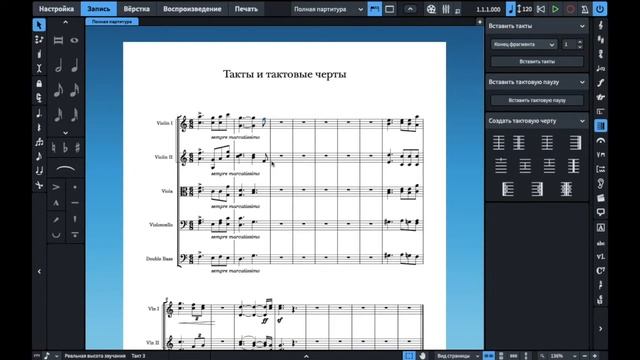Expand the bottom panel chevron

[x=306, y=356]
